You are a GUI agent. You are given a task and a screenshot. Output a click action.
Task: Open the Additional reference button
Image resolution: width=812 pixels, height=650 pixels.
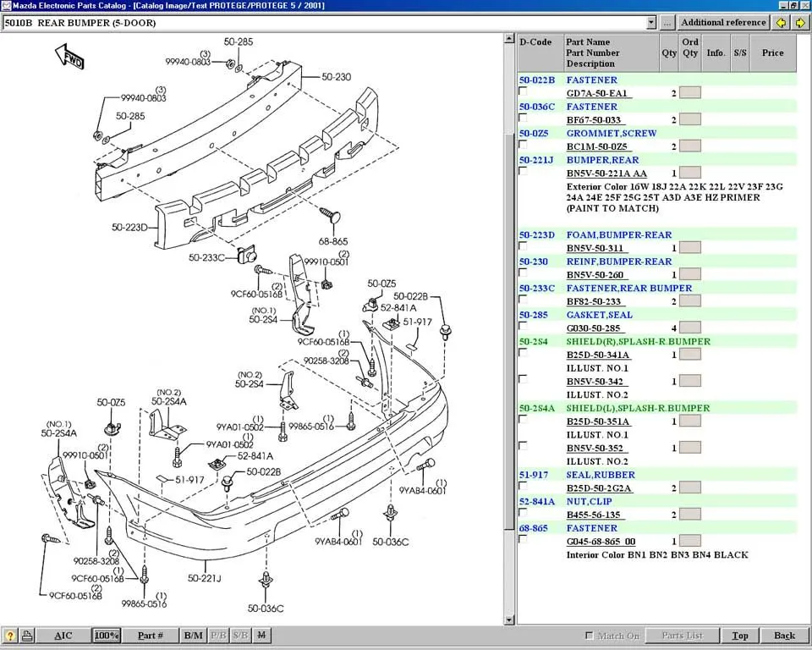(723, 23)
